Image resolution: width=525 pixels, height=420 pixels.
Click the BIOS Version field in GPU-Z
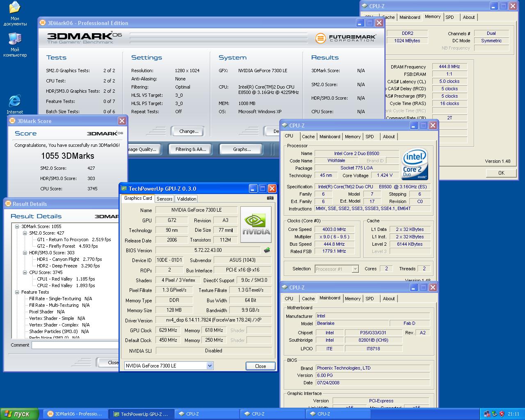(208, 250)
